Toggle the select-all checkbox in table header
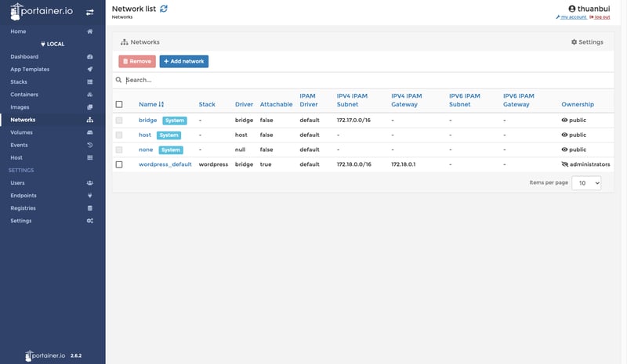 [119, 104]
